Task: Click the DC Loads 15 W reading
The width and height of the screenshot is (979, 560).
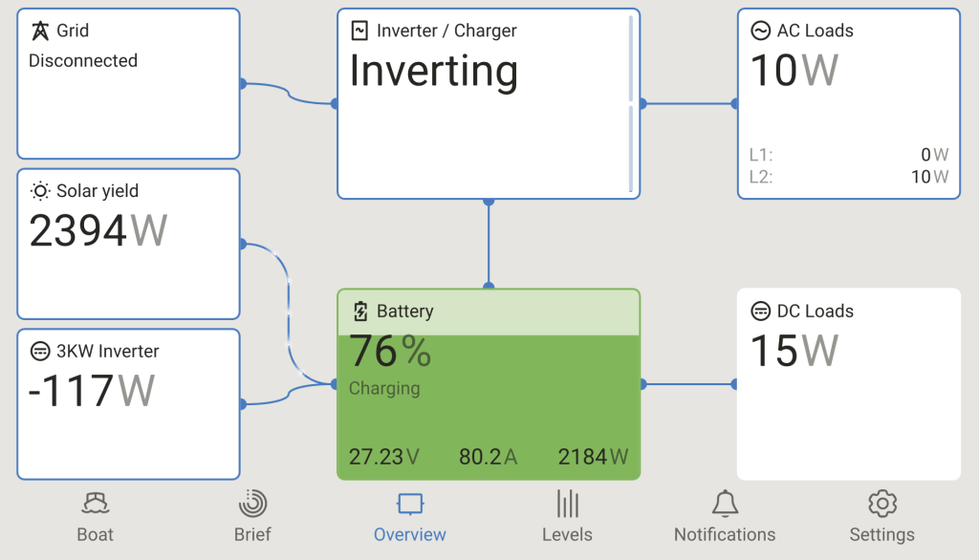Action: click(x=794, y=352)
